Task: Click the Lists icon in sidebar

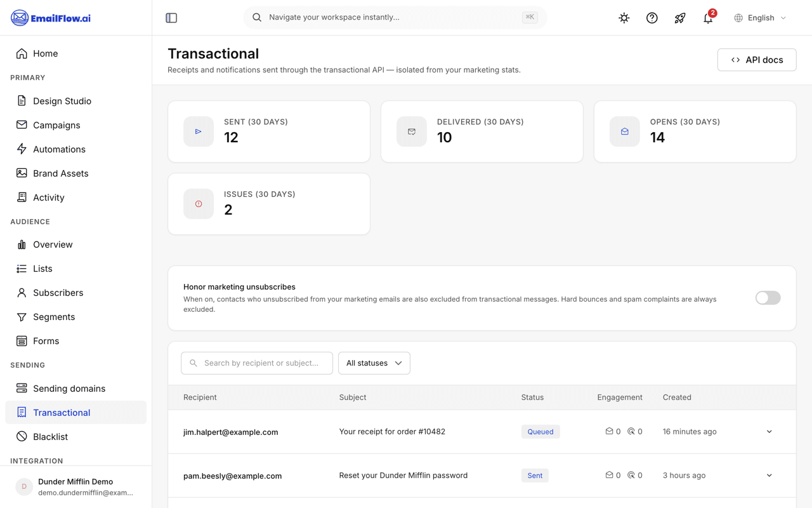Action: tap(22, 269)
